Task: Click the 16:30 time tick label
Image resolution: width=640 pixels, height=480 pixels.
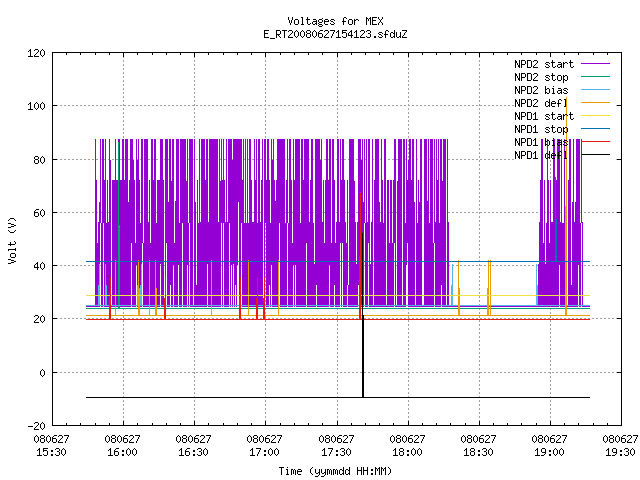Action: [193, 452]
